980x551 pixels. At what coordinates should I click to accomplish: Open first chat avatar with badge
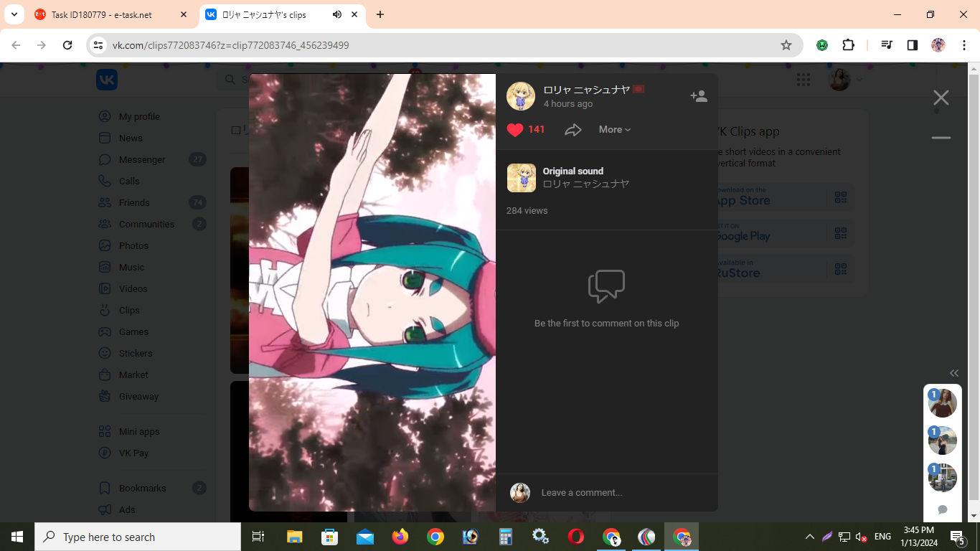(x=943, y=403)
